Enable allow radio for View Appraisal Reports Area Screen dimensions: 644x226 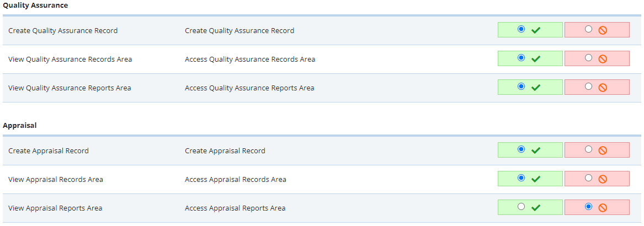tap(521, 207)
